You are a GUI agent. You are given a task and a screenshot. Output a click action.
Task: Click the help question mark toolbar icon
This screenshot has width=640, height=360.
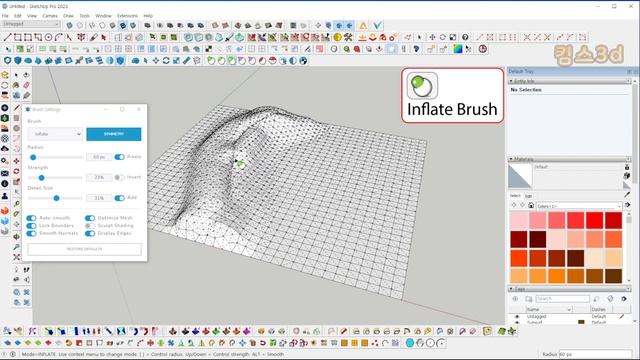click(x=465, y=37)
